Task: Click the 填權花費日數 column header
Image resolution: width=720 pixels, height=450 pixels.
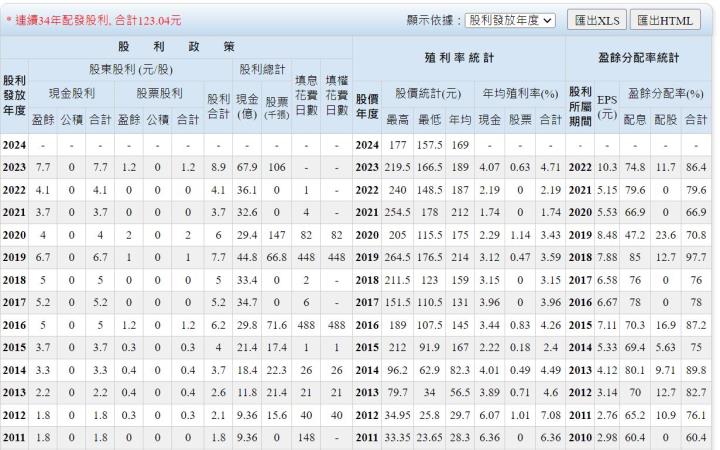Action: tap(337, 96)
